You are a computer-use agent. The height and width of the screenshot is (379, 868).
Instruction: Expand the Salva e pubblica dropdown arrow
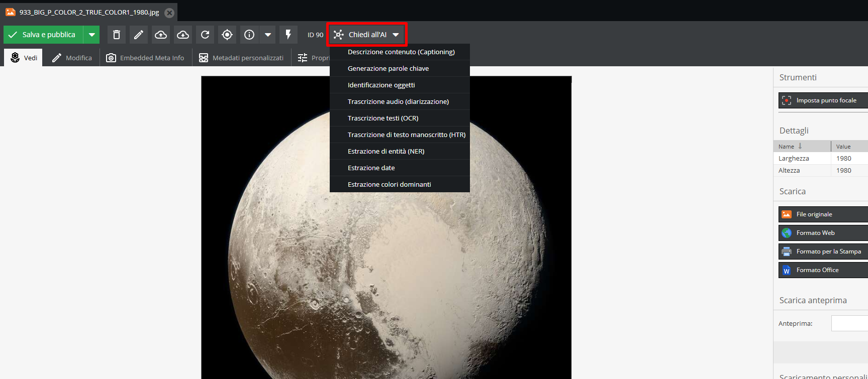[x=92, y=35]
